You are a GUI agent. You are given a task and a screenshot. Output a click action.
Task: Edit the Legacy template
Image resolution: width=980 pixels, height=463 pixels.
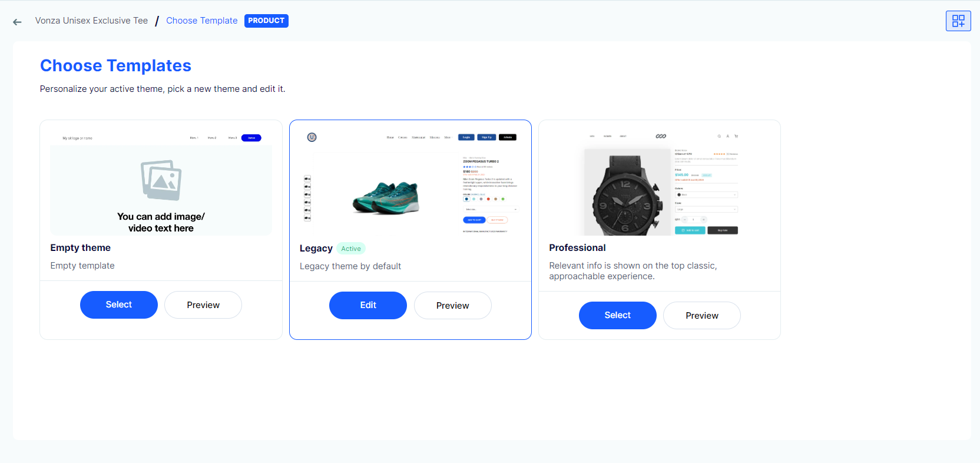(368, 305)
